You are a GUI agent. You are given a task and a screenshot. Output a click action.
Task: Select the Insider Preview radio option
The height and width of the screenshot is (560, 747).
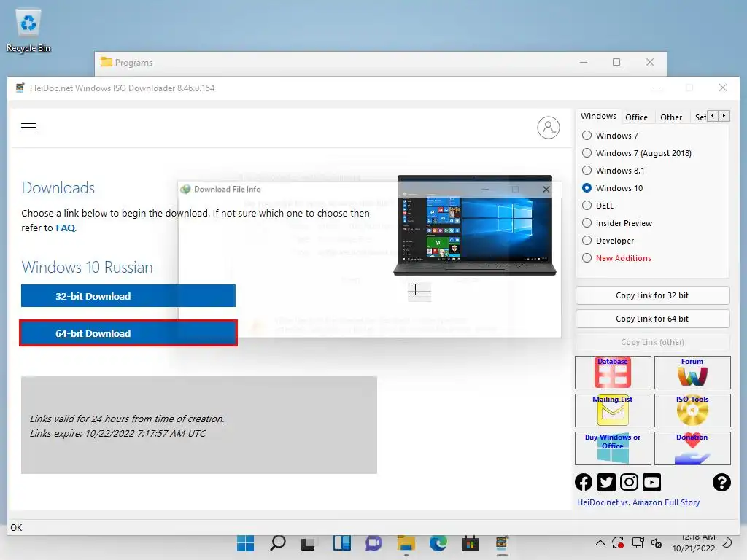617,223
